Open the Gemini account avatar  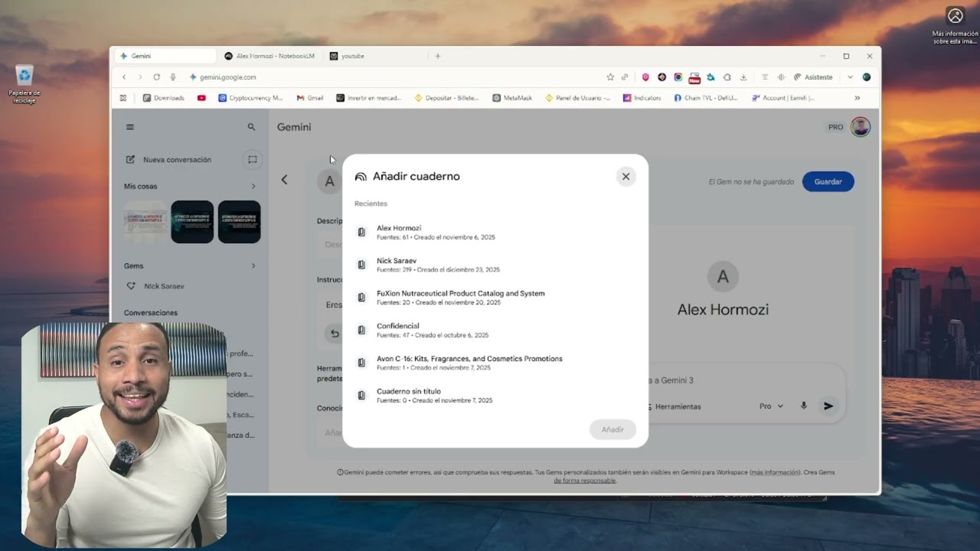coord(861,127)
